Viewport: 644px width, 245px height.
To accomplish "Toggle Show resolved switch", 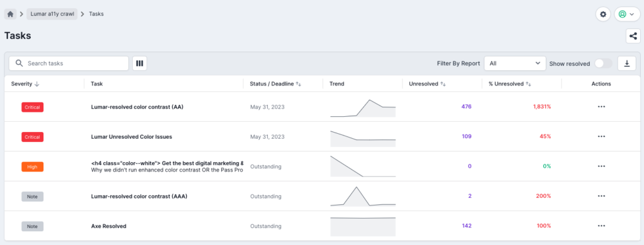I will [x=603, y=63].
